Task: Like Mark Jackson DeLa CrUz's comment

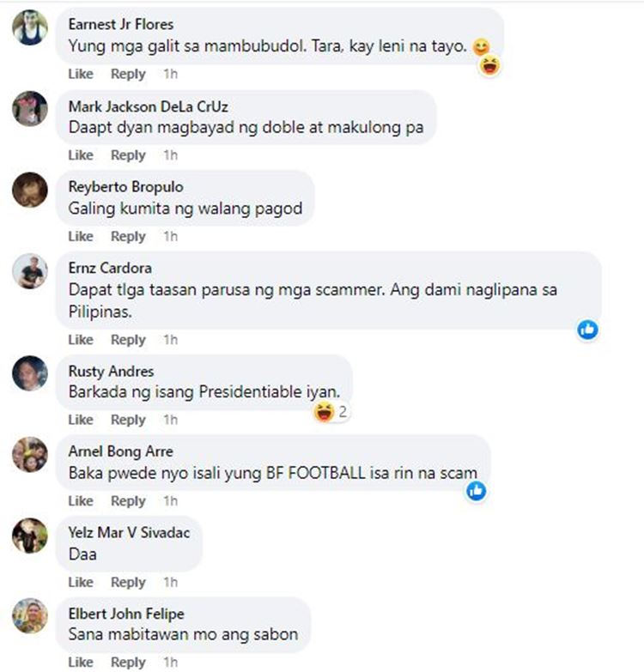Action: 81,155
